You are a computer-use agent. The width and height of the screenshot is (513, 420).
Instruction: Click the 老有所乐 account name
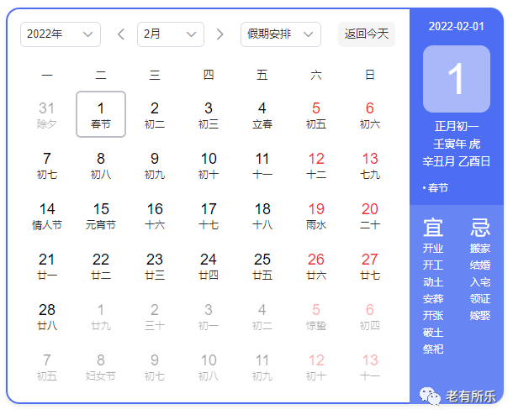coord(471,396)
